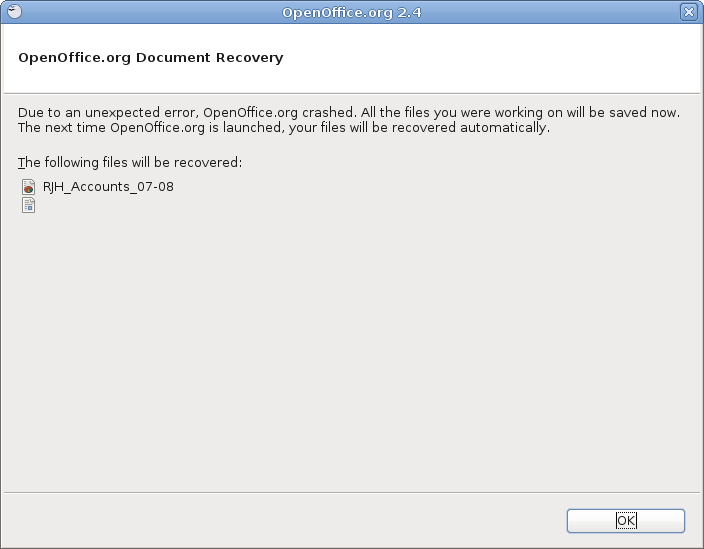This screenshot has width=704, height=549.
Task: Click the OpenOffice.org 2.4 title bar text
Action: pyautogui.click(x=352, y=12)
